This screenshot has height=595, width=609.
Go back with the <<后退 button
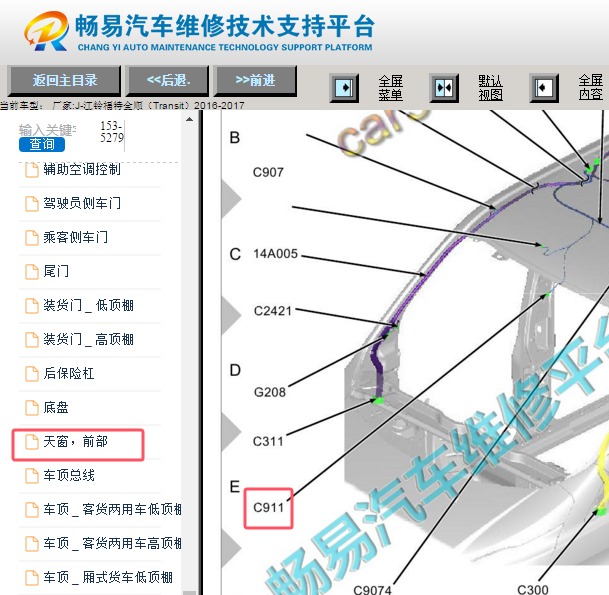(x=168, y=80)
